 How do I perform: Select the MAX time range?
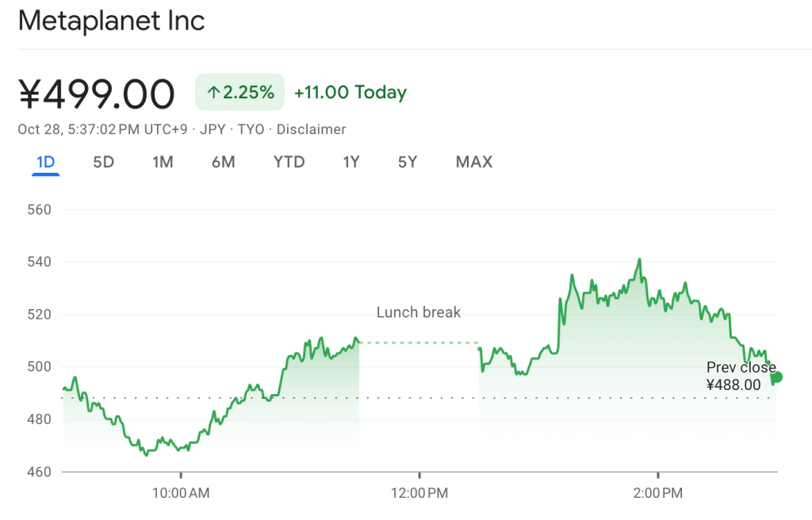473,162
